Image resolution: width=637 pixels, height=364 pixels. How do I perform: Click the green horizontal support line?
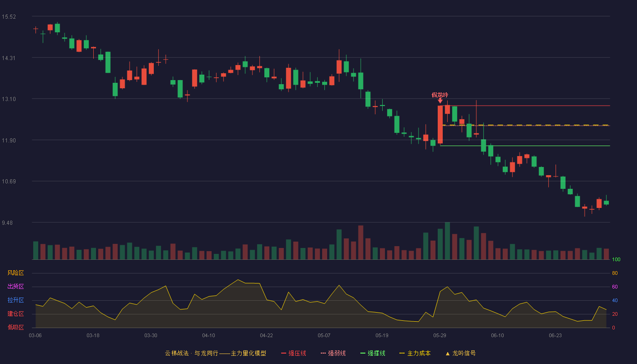coord(525,146)
